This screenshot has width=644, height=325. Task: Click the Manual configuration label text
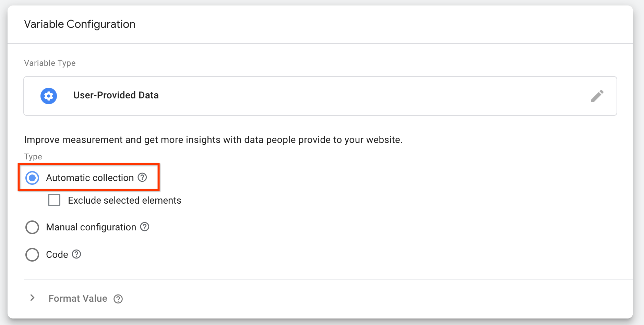tap(91, 227)
